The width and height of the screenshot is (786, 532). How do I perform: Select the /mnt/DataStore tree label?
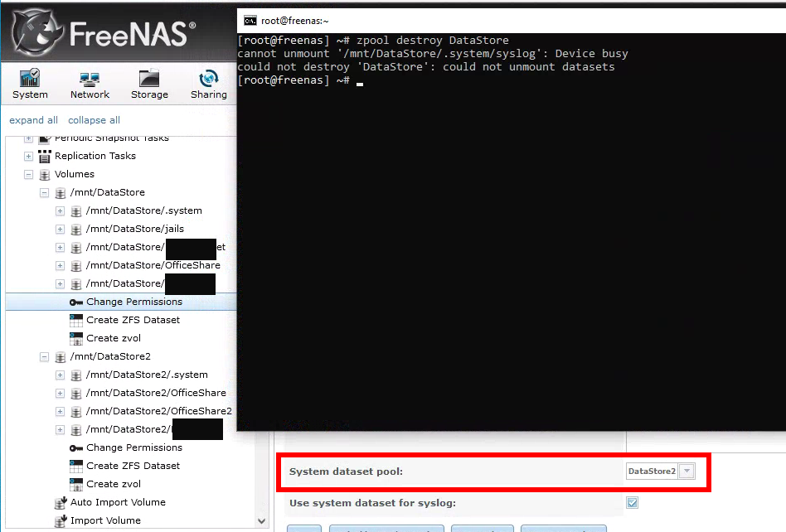(107, 192)
